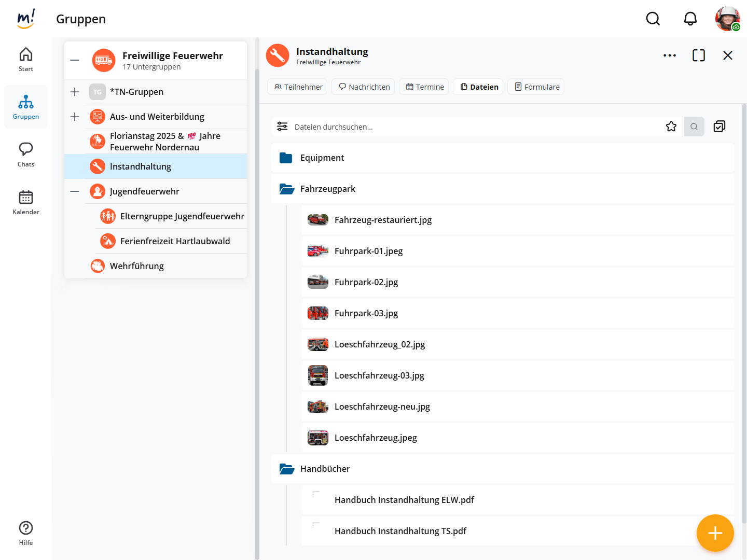Viewport: 747px width, 560px height.
Task: Open the Kalender sidebar item
Action: (x=26, y=202)
